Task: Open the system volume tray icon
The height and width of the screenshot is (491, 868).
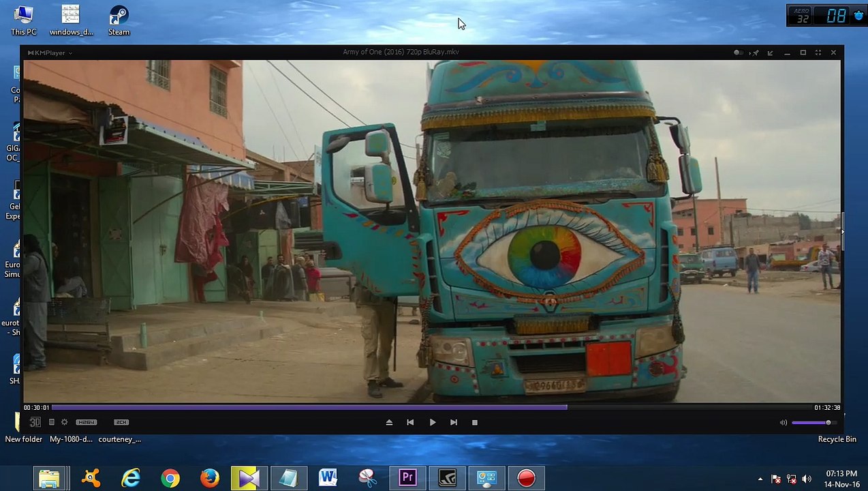Action: click(807, 479)
